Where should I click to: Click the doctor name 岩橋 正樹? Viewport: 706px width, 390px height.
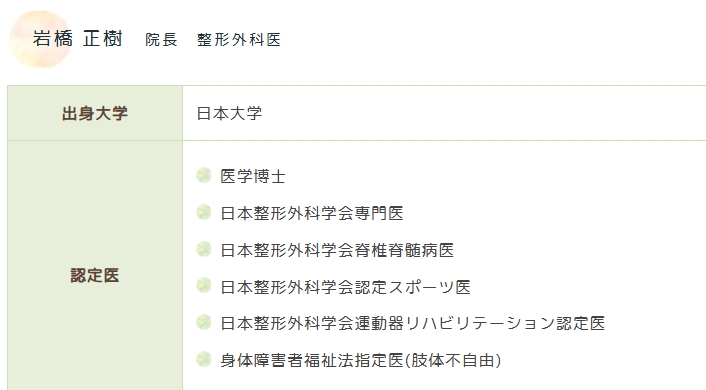77,39
